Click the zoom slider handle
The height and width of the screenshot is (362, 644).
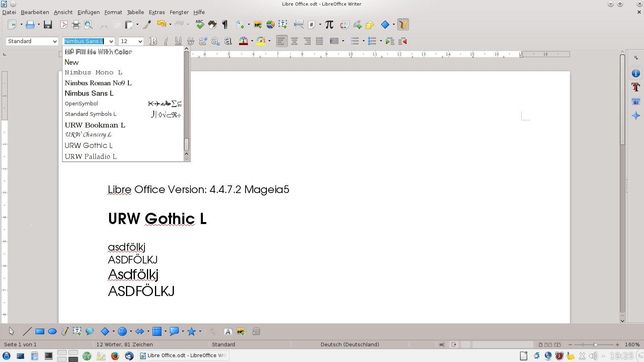point(596,345)
